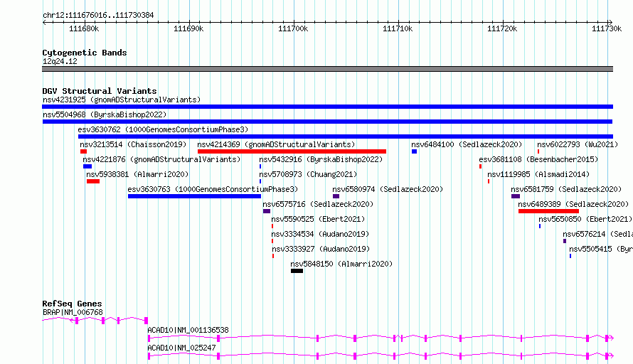Click the purple nsv6580974 variant block

tap(336, 196)
